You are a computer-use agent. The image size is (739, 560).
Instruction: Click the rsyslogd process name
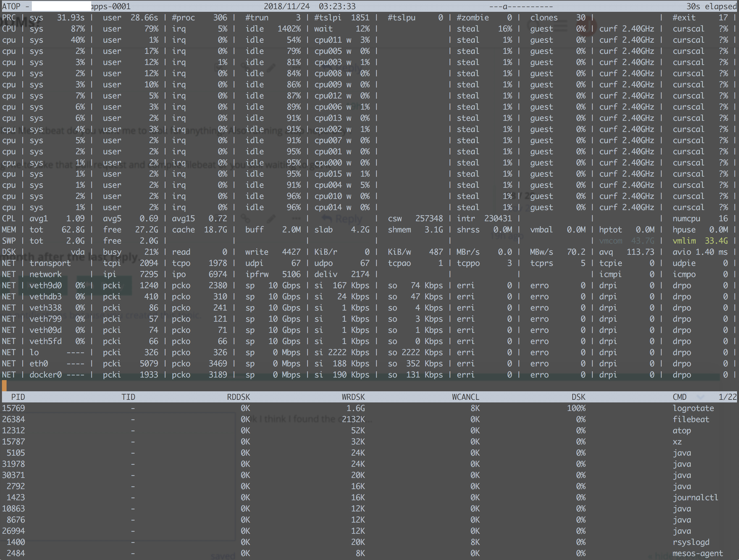click(690, 542)
